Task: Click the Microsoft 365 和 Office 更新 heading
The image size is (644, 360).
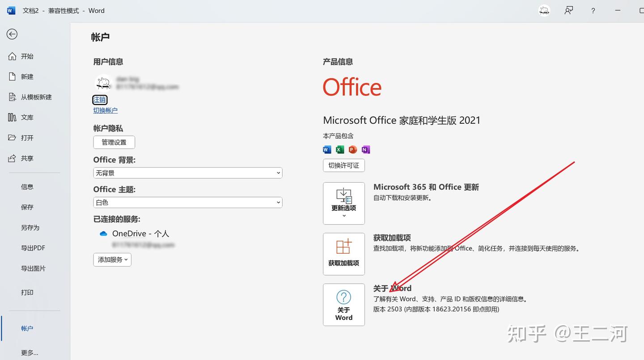Action: pyautogui.click(x=426, y=187)
